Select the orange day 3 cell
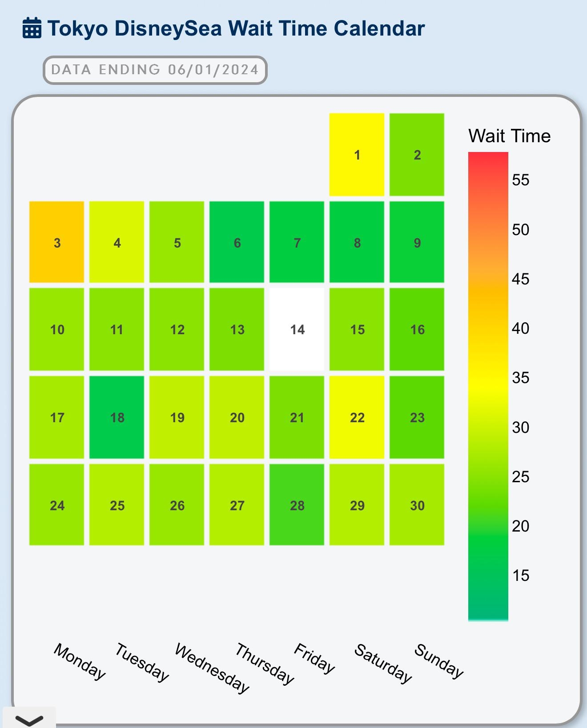 pos(56,242)
